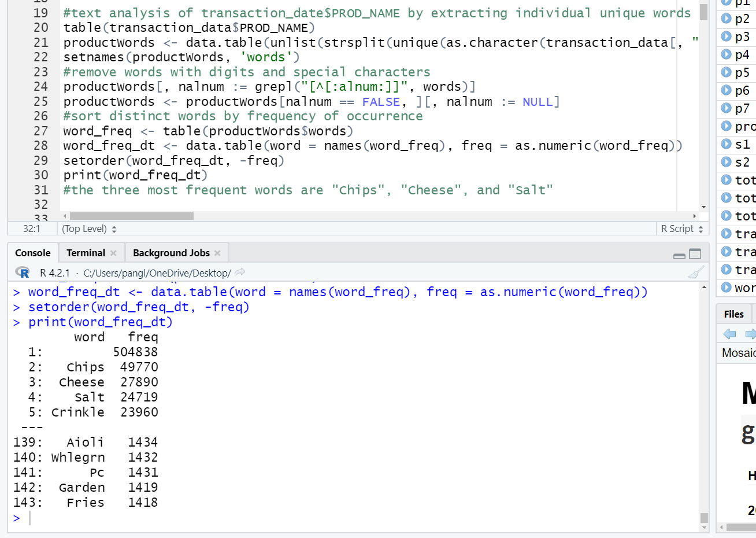
Task: Click the blue icon beside s1
Action: (x=727, y=144)
